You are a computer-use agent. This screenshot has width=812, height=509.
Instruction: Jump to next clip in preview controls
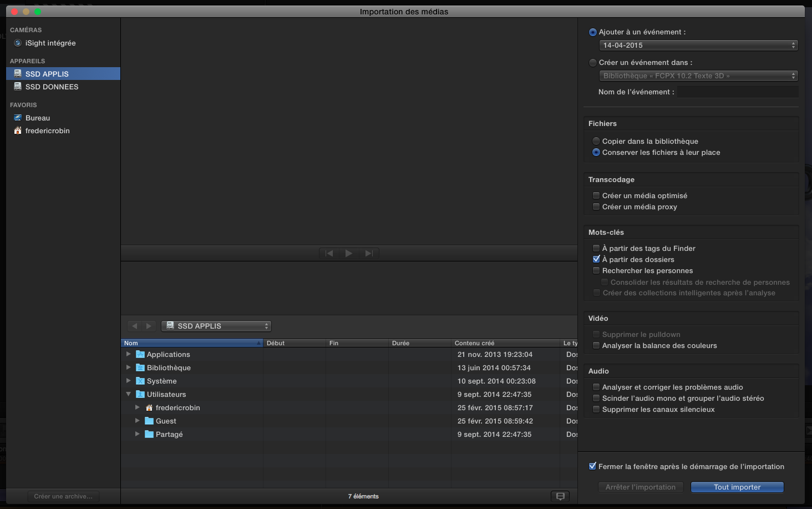pos(368,254)
